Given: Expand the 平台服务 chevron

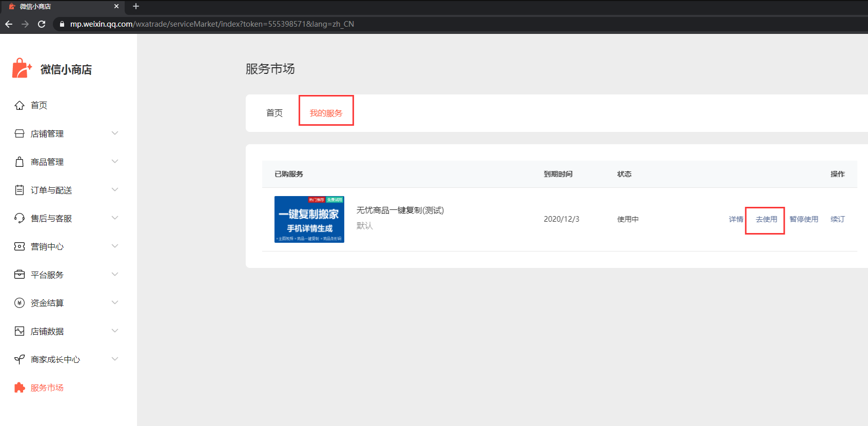Looking at the screenshot, I should 115,275.
